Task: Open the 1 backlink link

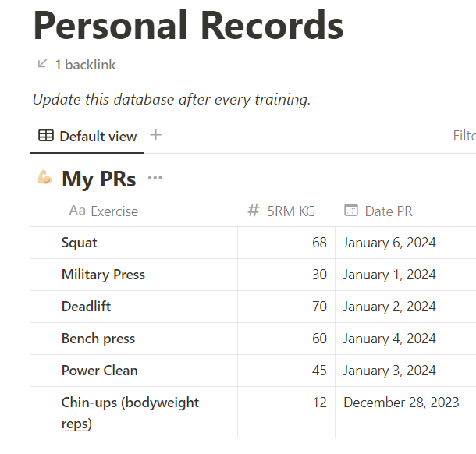Action: [x=85, y=65]
